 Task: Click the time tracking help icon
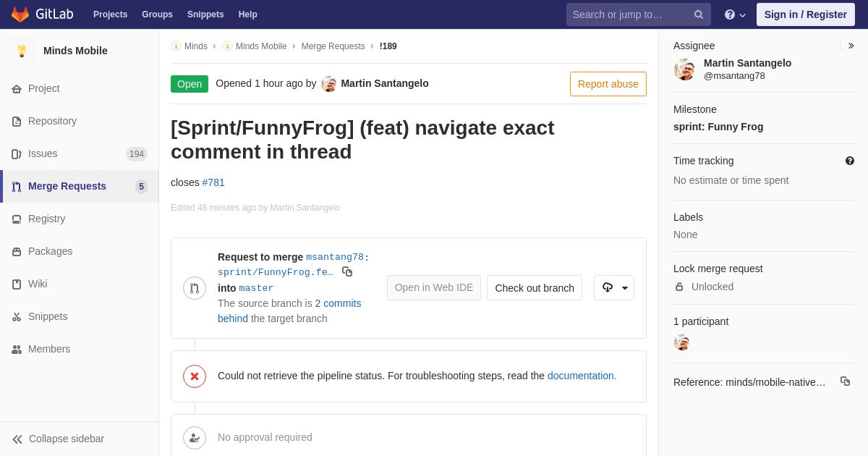pos(850,161)
